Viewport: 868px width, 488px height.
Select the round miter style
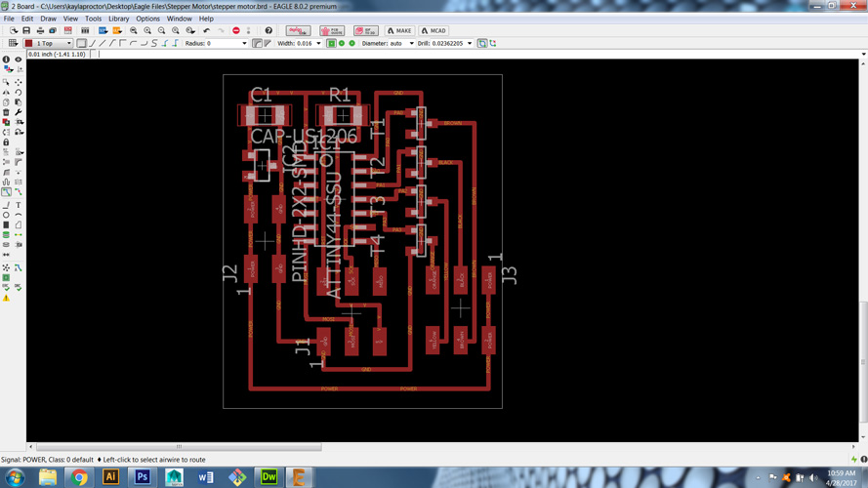coord(257,43)
